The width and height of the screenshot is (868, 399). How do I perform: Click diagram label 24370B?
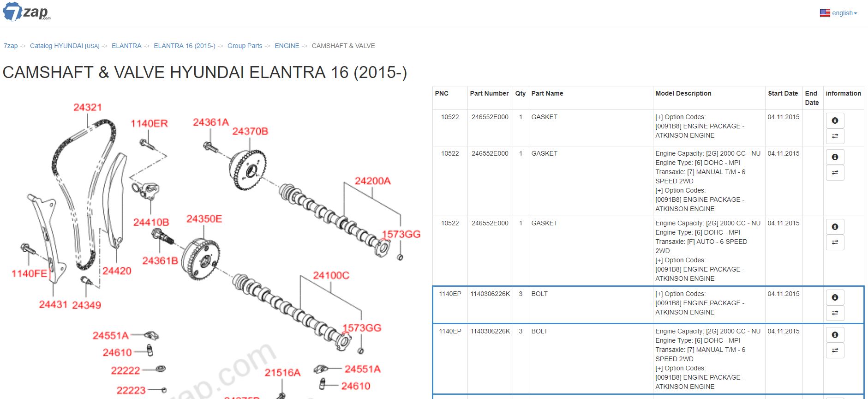[250, 131]
